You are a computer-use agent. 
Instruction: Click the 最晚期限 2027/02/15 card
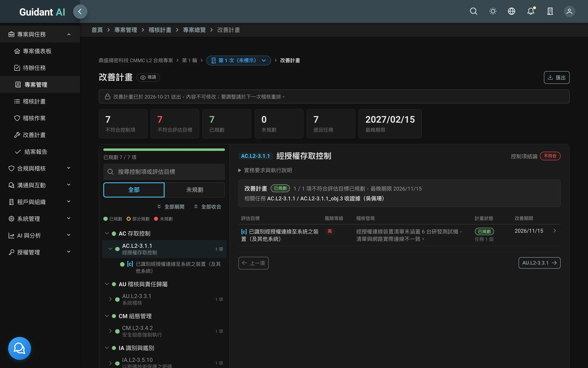(390, 124)
